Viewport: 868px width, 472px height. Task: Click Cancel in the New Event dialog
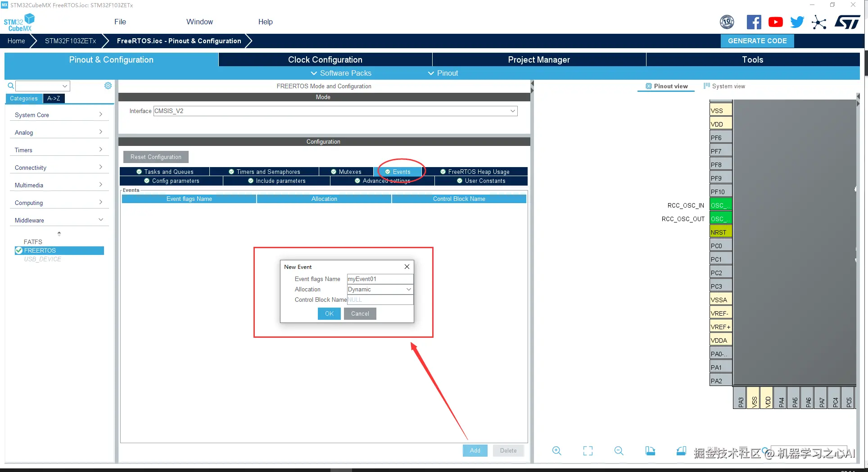pyautogui.click(x=360, y=313)
